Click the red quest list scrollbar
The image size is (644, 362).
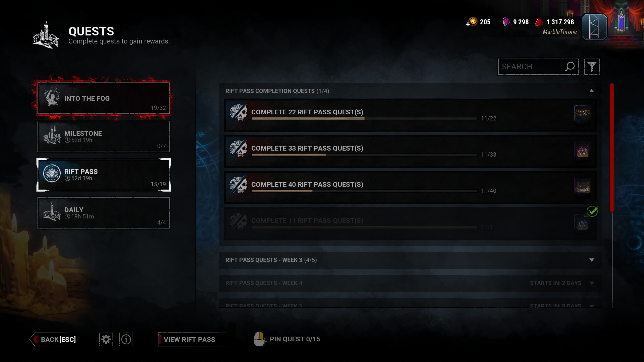point(612,148)
